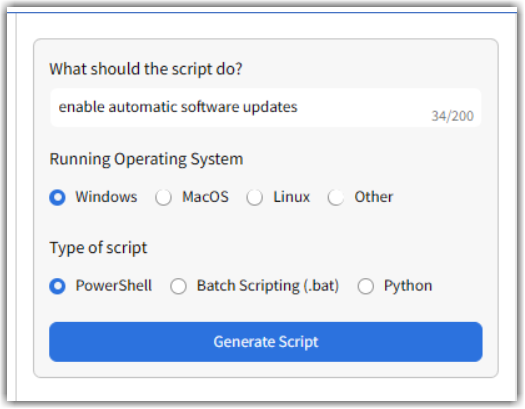Choose the MacOS radio button circle
Image resolution: width=525 pixels, height=409 pixels.
pos(163,197)
